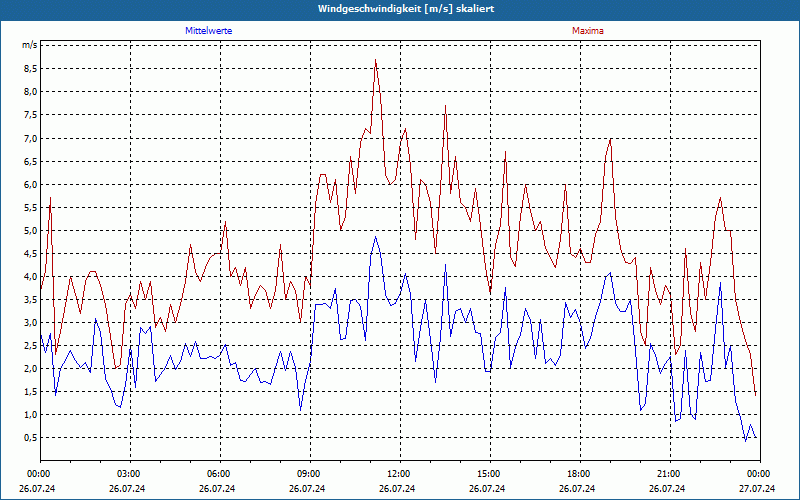The height and width of the screenshot is (500, 800).
Task: Click the Maxima legend label
Action: (x=587, y=31)
